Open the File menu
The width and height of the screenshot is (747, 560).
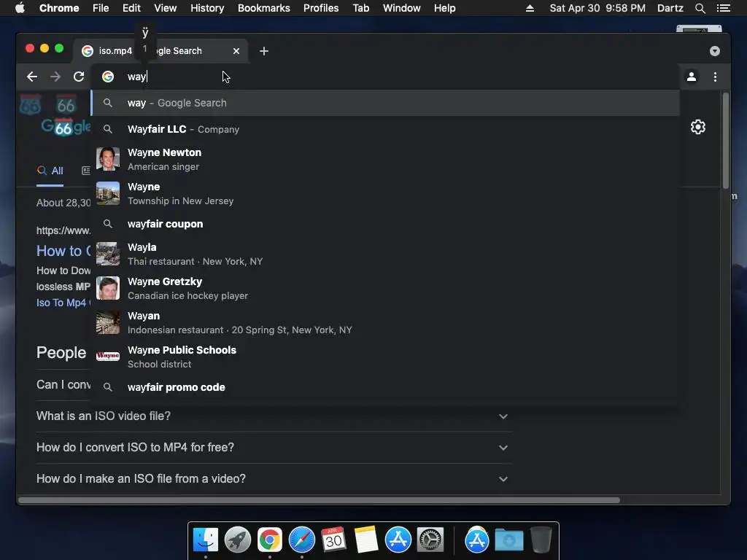[101, 8]
